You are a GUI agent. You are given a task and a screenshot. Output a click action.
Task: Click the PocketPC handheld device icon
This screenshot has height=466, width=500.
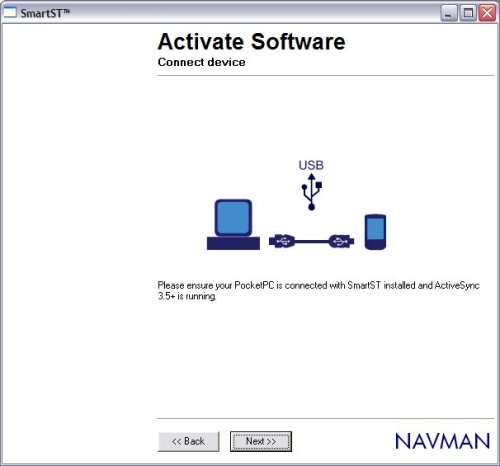375,232
